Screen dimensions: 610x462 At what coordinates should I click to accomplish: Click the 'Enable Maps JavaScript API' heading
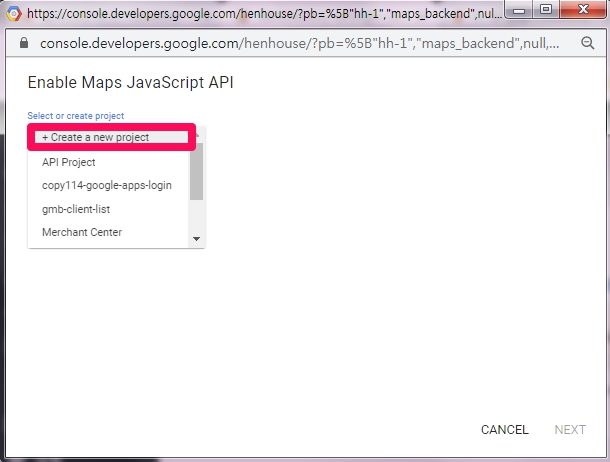[130, 83]
